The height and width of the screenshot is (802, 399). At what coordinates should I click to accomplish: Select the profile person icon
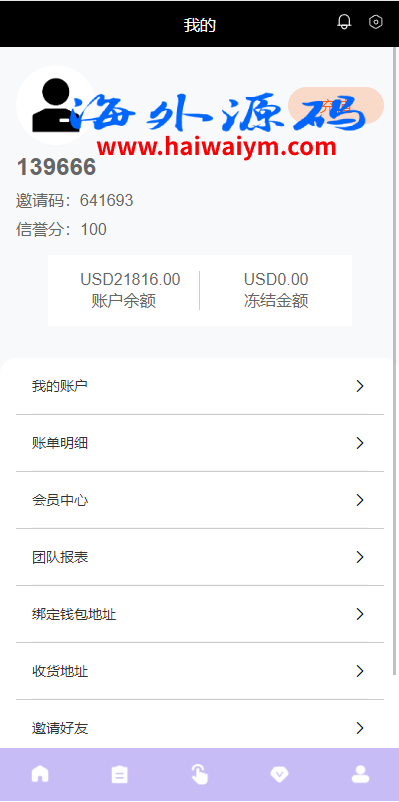click(360, 774)
